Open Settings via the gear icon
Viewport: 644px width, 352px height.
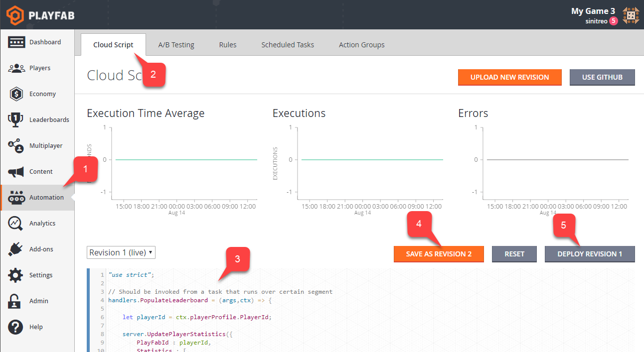click(16, 275)
